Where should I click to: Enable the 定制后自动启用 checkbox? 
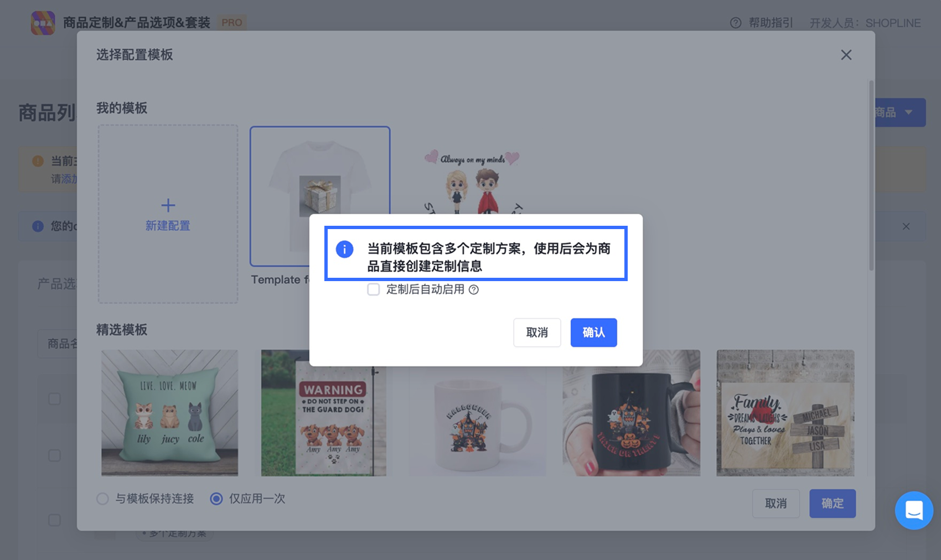coord(374,289)
